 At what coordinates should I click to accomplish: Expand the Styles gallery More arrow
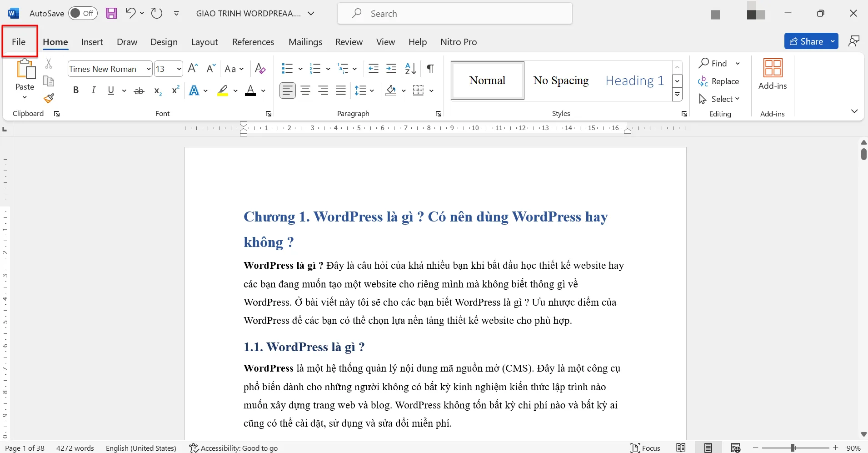[x=677, y=95]
